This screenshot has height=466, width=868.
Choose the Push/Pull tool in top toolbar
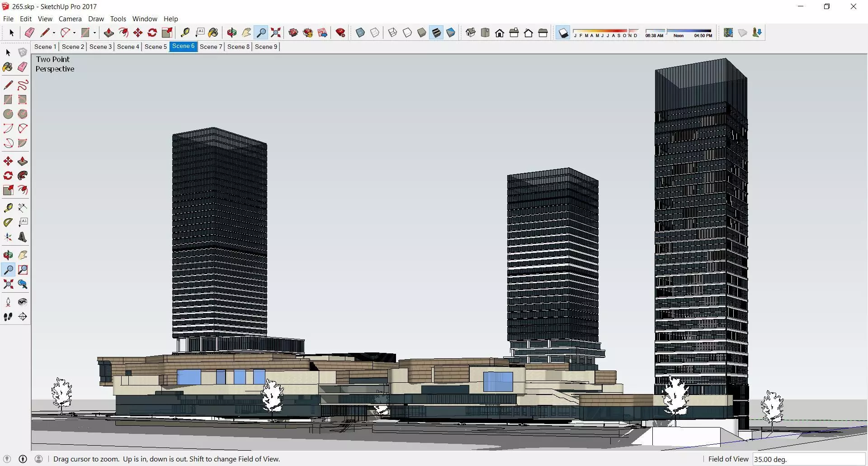tap(108, 33)
